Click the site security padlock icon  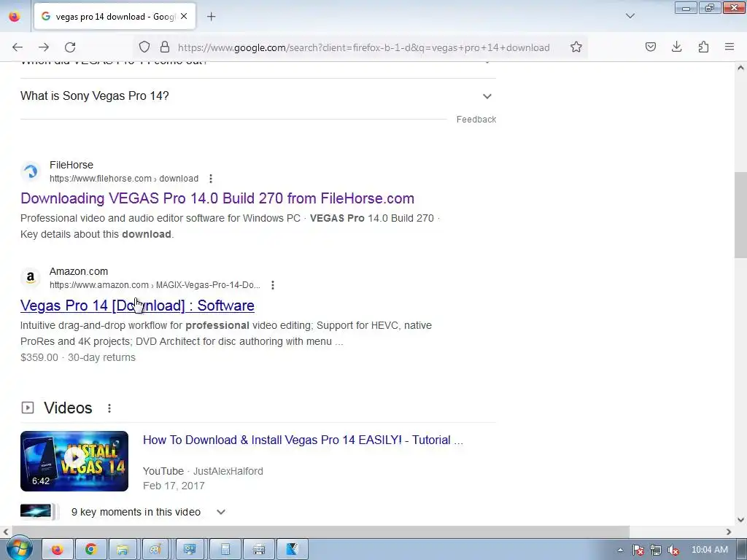click(x=165, y=47)
